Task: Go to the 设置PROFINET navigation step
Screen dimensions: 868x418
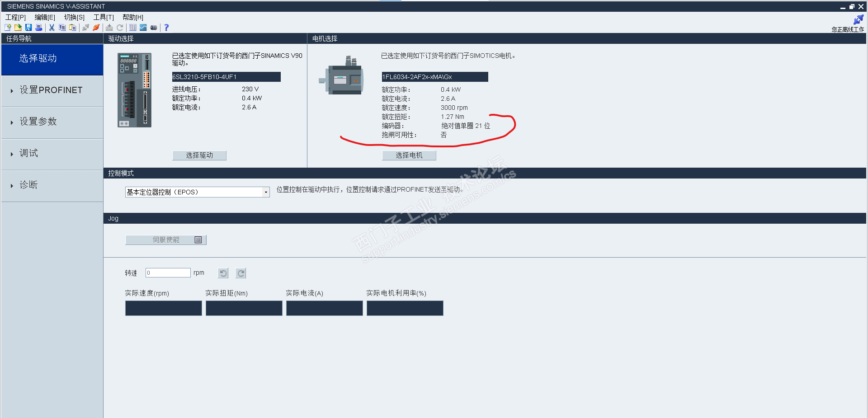Action: click(x=52, y=91)
